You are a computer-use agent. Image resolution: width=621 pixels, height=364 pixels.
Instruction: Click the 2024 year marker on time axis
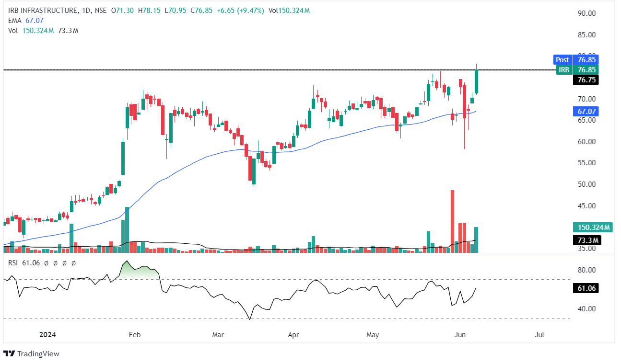pos(48,335)
